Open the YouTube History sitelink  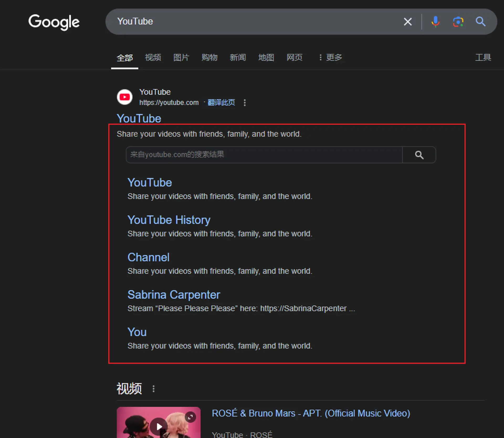169,220
